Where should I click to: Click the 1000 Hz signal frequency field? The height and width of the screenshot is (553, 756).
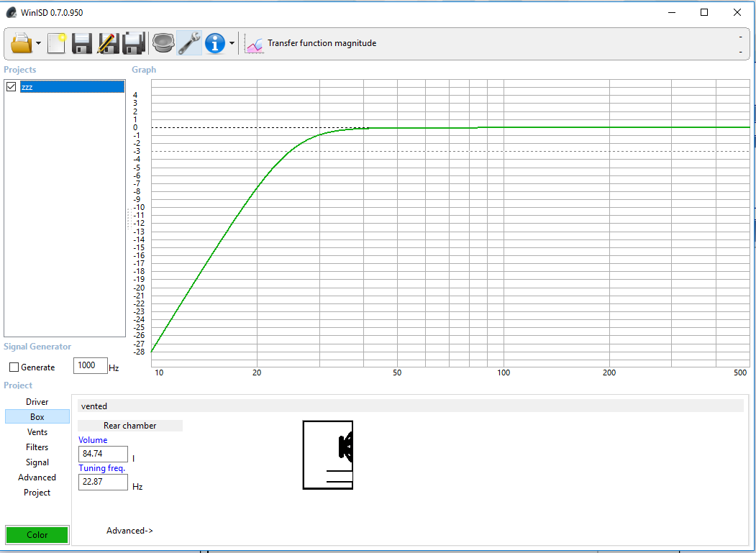(x=90, y=365)
